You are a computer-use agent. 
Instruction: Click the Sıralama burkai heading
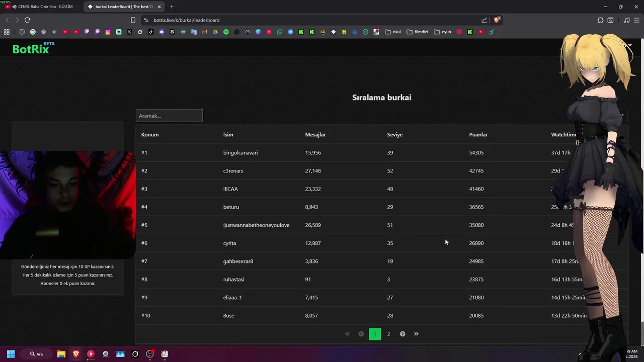tap(382, 98)
